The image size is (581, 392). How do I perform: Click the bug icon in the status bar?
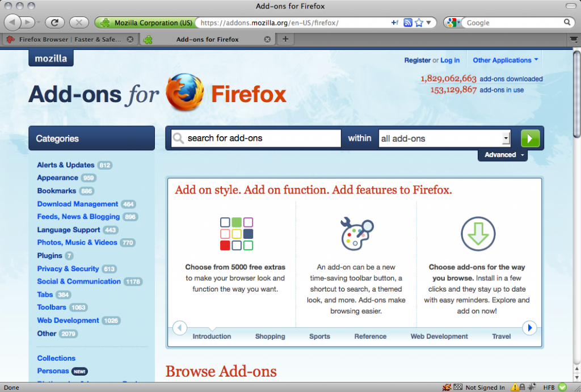pyautogui.click(x=532, y=387)
